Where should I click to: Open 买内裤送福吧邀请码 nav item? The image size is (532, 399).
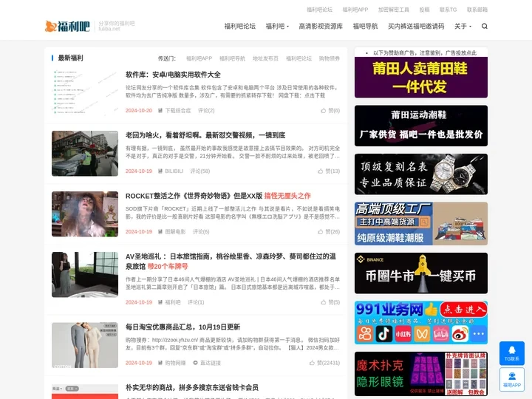pyautogui.click(x=416, y=26)
